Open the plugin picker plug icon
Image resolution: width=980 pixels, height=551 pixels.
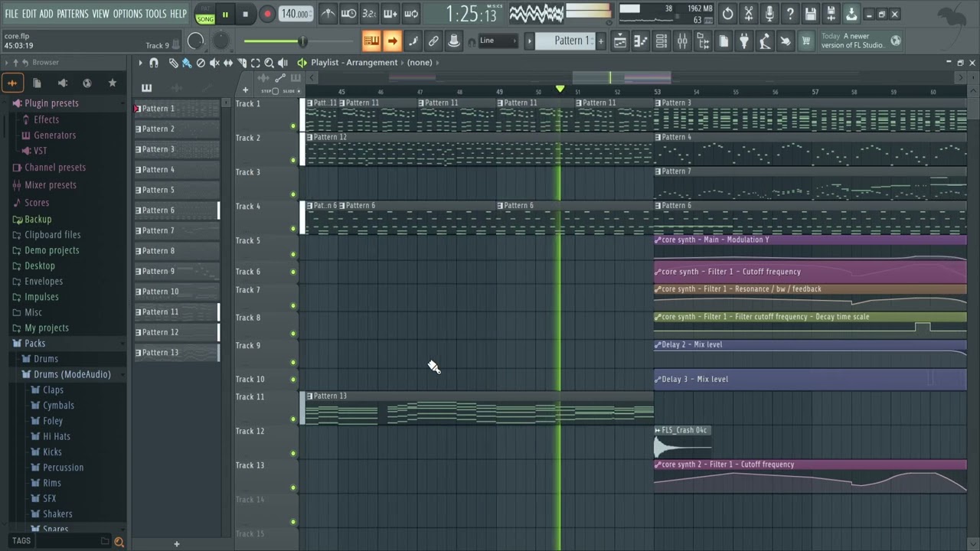coord(743,41)
